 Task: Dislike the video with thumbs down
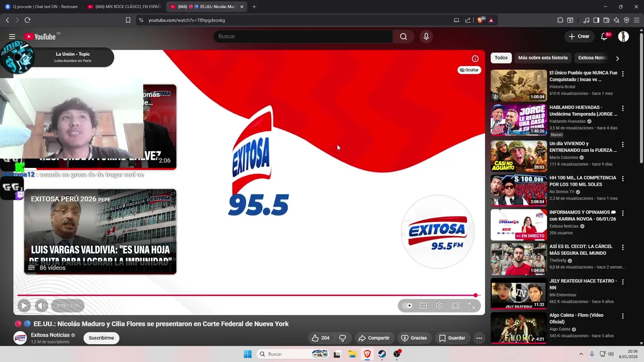[343, 338]
